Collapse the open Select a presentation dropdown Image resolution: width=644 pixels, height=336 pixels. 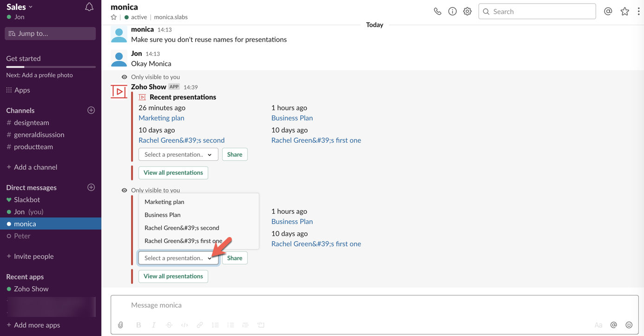178,258
